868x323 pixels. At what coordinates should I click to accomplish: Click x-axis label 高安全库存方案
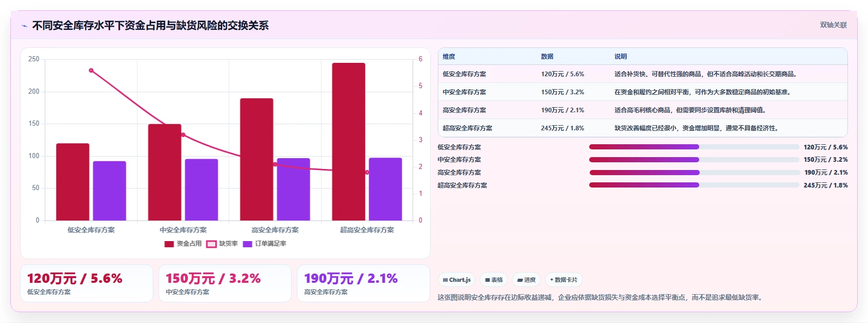[275, 230]
